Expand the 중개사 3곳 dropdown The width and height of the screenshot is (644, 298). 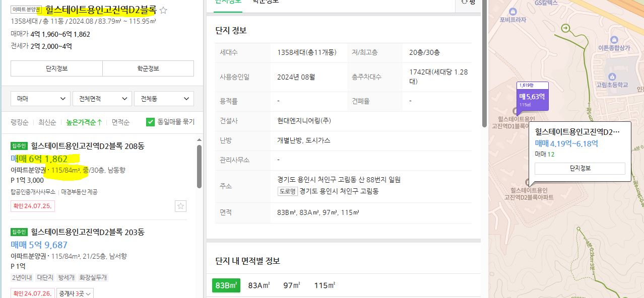tap(75, 293)
